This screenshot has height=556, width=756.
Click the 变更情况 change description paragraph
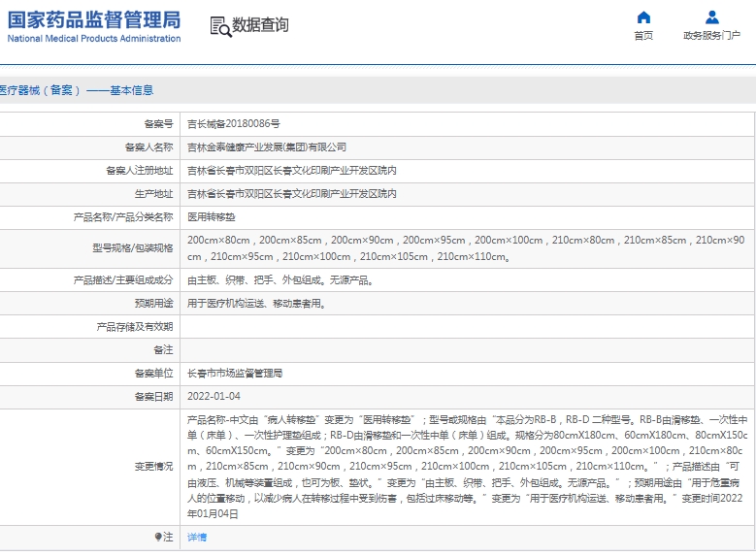467,467
